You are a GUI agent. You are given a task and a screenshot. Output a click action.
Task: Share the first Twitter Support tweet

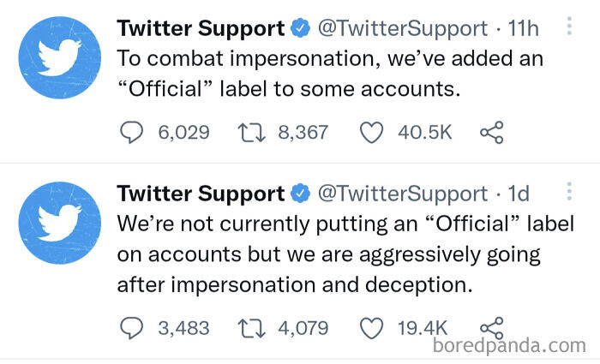point(491,132)
